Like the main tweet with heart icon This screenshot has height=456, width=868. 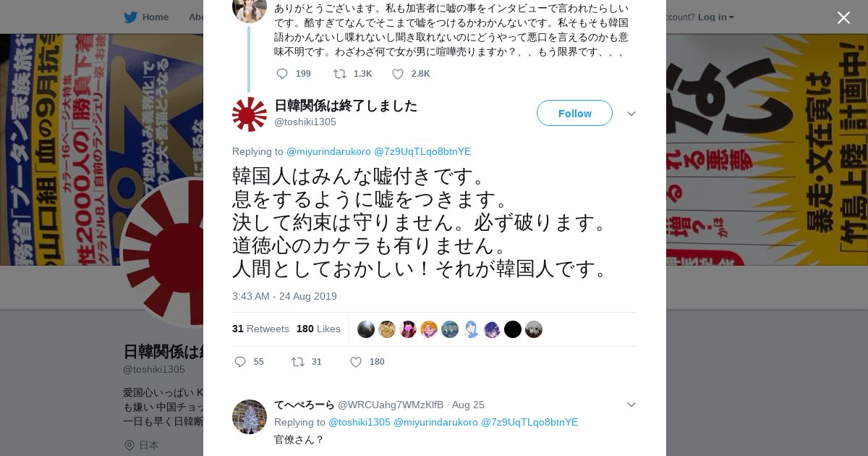coord(356,362)
